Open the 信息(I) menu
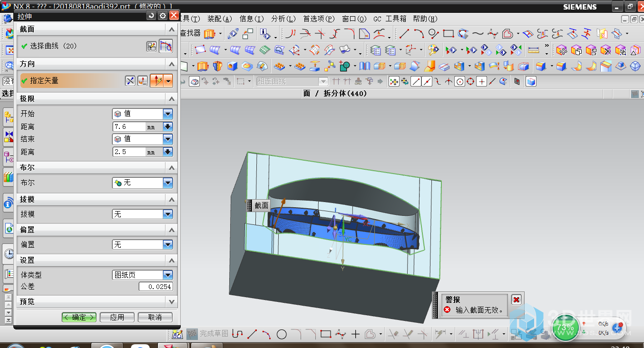Image resolution: width=644 pixels, height=348 pixels. [x=252, y=19]
